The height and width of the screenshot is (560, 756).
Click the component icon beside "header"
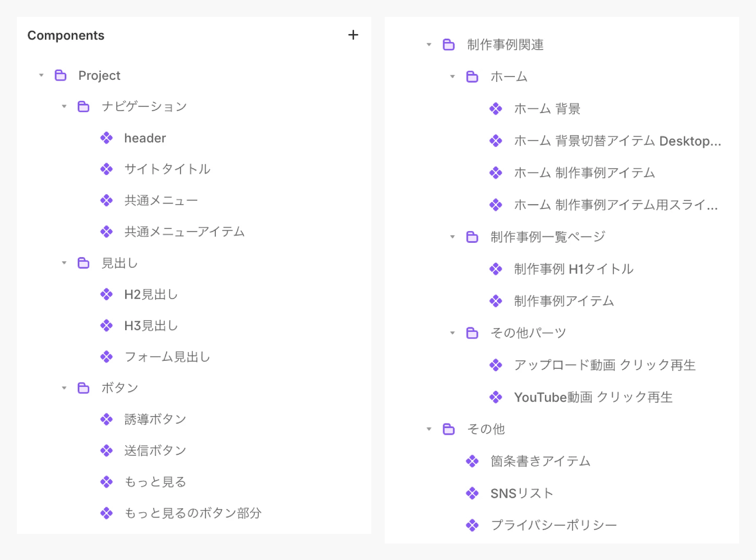coord(107,138)
